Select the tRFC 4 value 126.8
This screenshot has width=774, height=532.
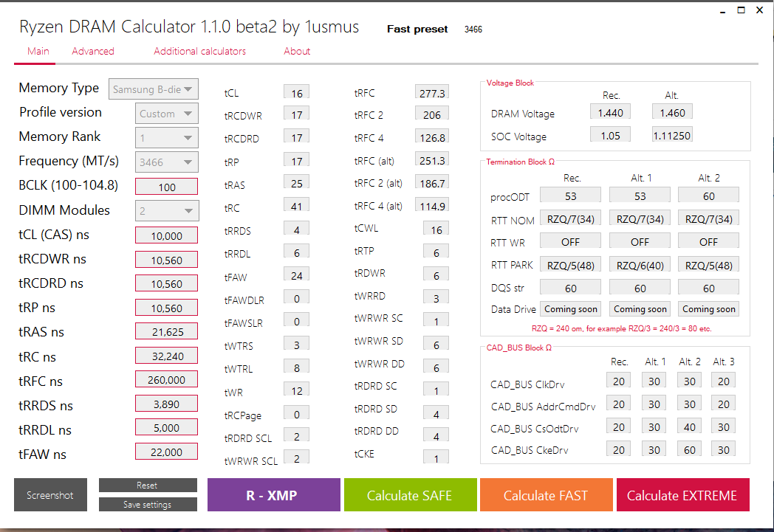432,137
